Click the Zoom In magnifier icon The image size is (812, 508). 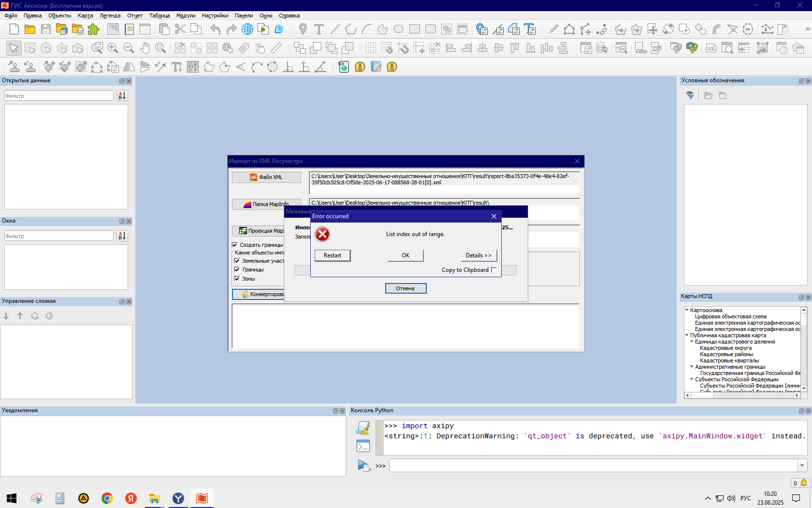pos(113,48)
